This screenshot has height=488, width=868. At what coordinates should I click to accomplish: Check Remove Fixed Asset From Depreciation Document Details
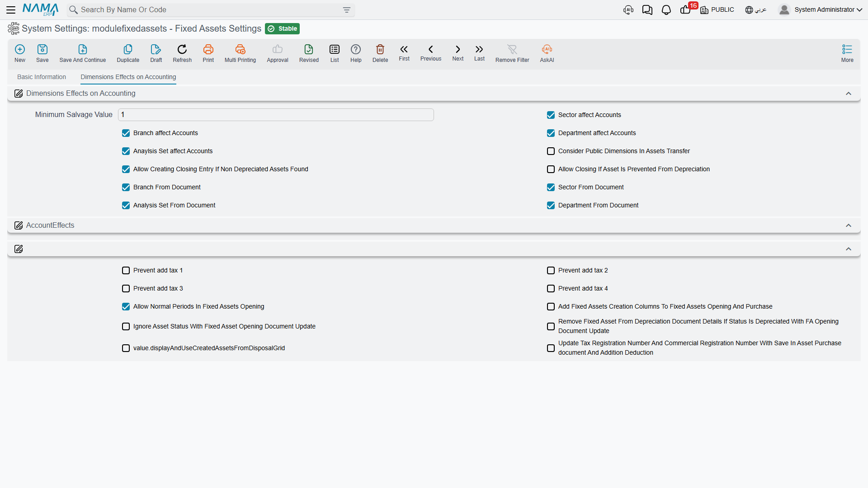[551, 327]
